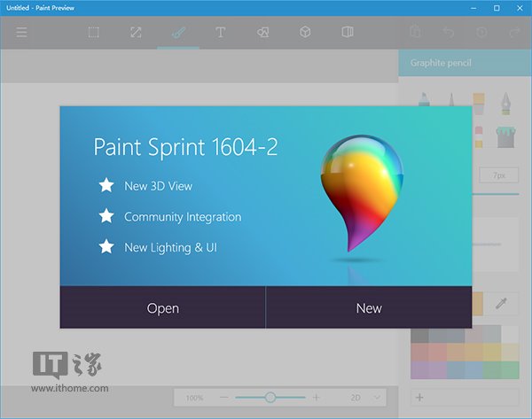Expand the view dropdown chevron arrow
Viewport: 532px width, 419px height.
point(377,398)
